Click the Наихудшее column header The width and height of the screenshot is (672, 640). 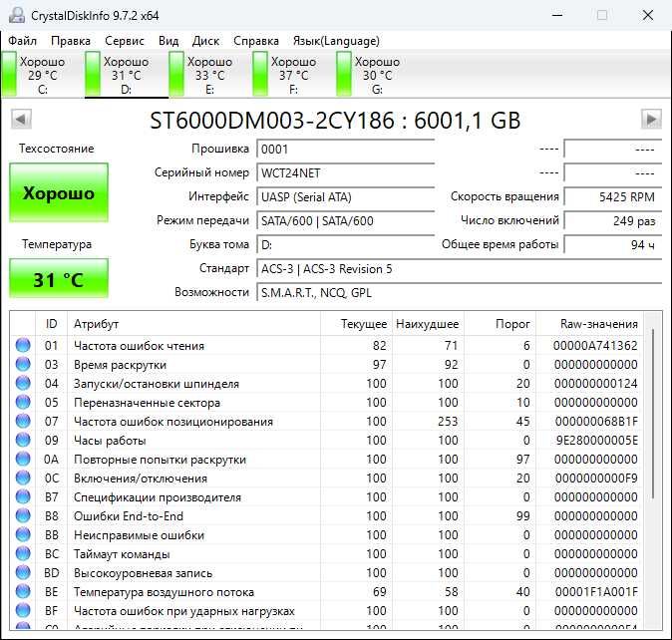click(x=428, y=324)
